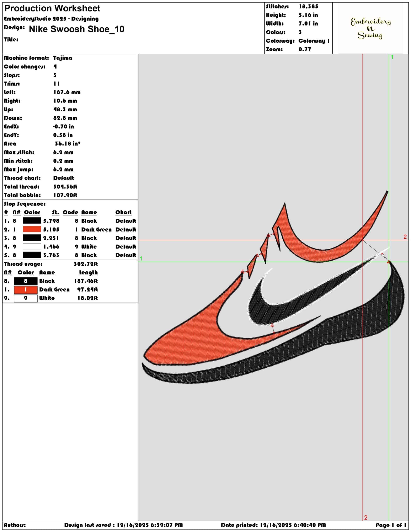Image resolution: width=411 pixels, height=532 pixels.
Task: Click the thread usage length 187.46ft
Action: (x=86, y=281)
